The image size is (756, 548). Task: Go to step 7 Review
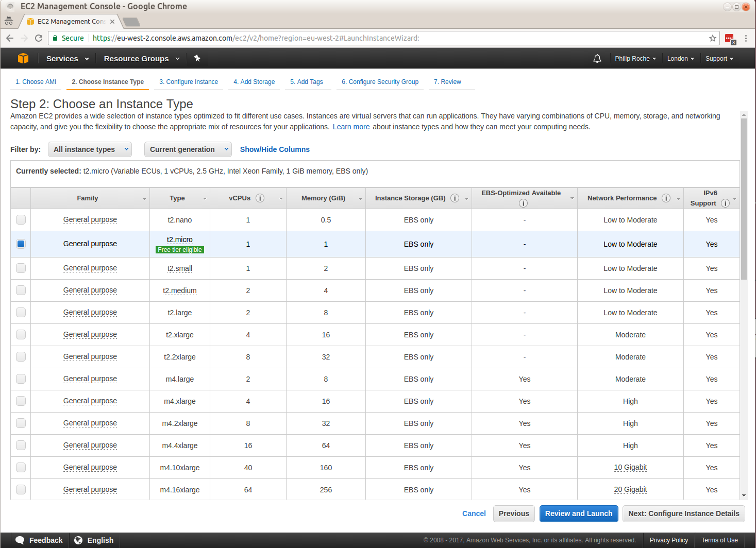[x=447, y=82]
